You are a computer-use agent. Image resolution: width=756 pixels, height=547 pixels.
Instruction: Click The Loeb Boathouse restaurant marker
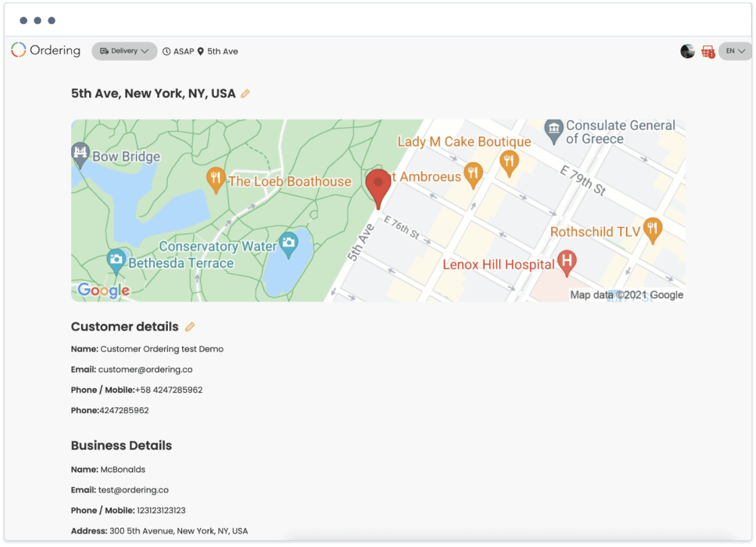[x=215, y=180]
